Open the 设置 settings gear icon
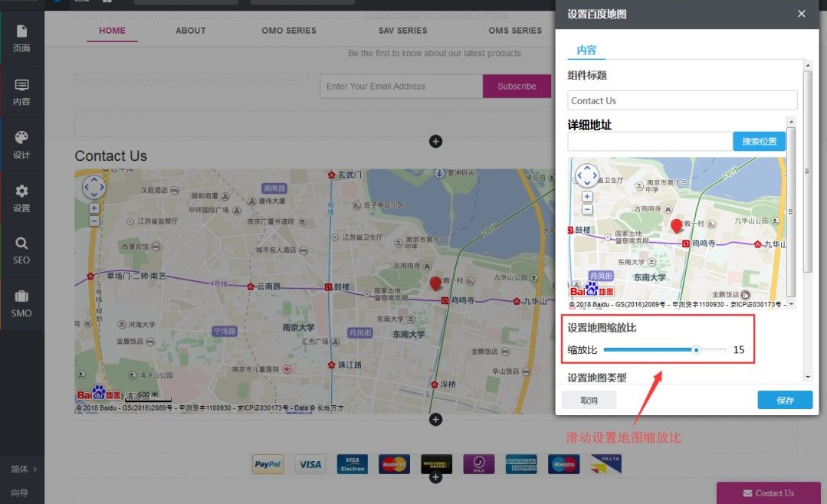 (21, 198)
